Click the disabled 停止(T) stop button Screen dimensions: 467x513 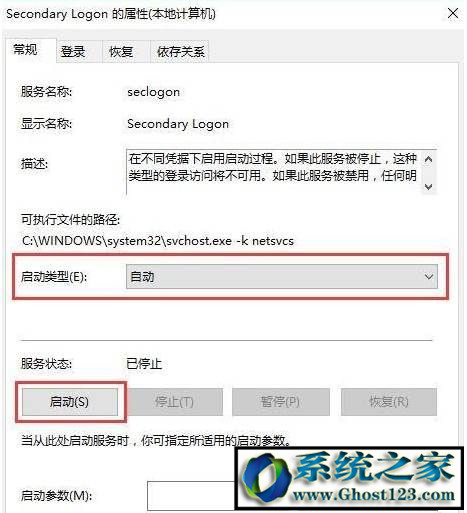click(x=175, y=402)
